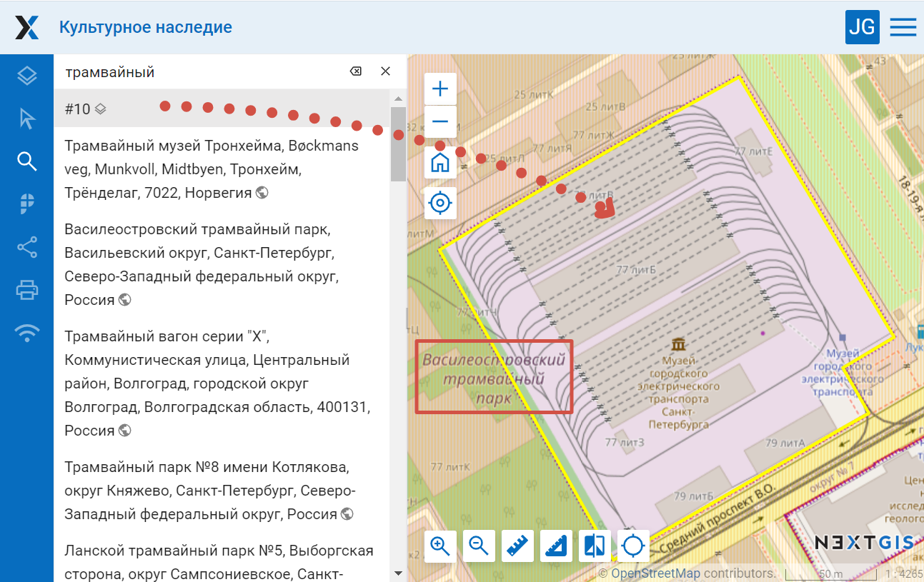This screenshot has width=924, height=582.
Task: Toggle the Search panel magnifier icon
Action: pyautogui.click(x=27, y=161)
